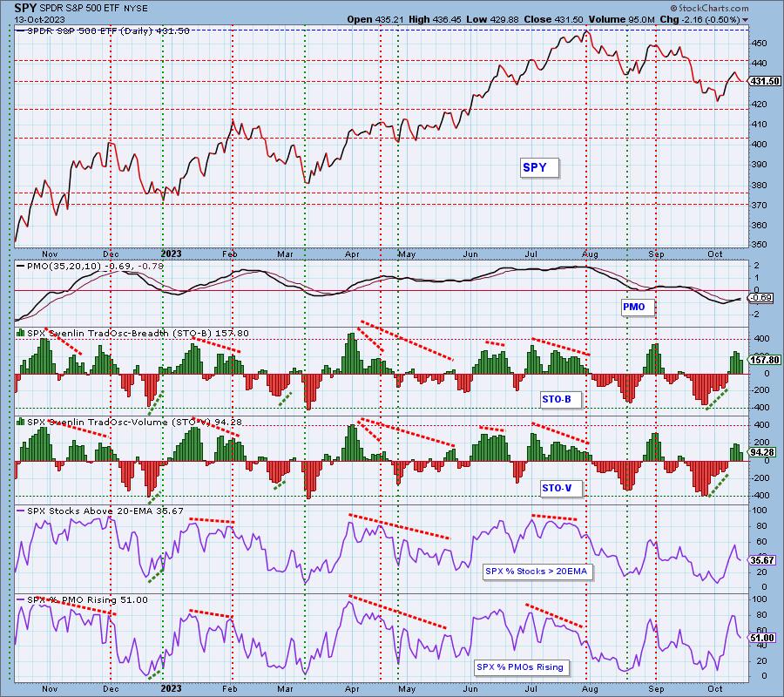The height and width of the screenshot is (697, 784).
Task: Select the Low 429.88 value
Action: (493, 19)
